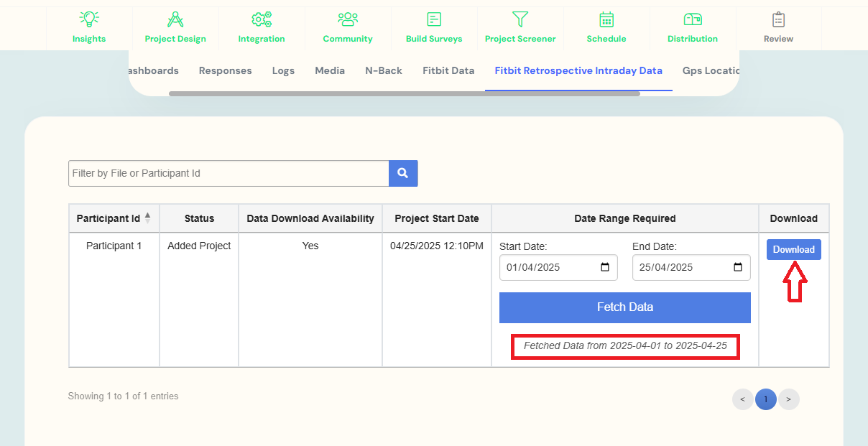Click the magnifier search button
This screenshot has width=868, height=446.
coord(403,173)
